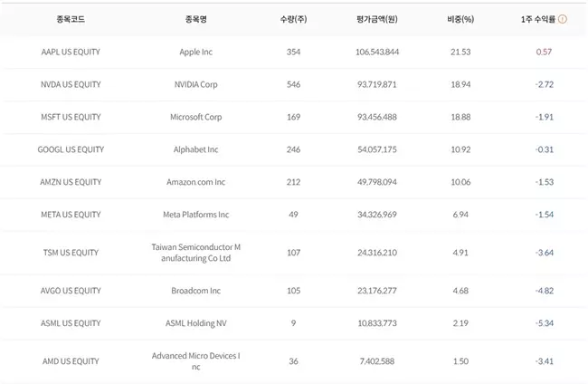Select the MSFT US EQUITY code cell
This screenshot has height=384, width=588.
pyautogui.click(x=71, y=117)
